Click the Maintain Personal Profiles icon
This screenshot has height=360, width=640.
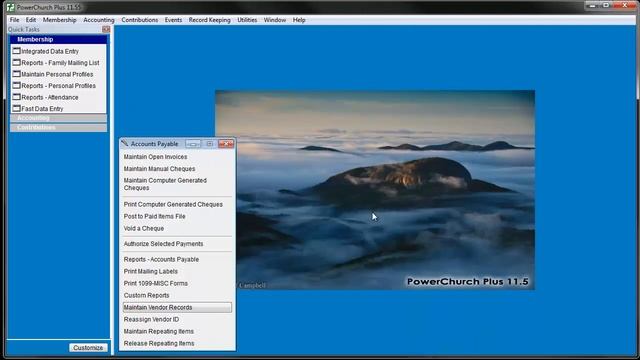16,74
